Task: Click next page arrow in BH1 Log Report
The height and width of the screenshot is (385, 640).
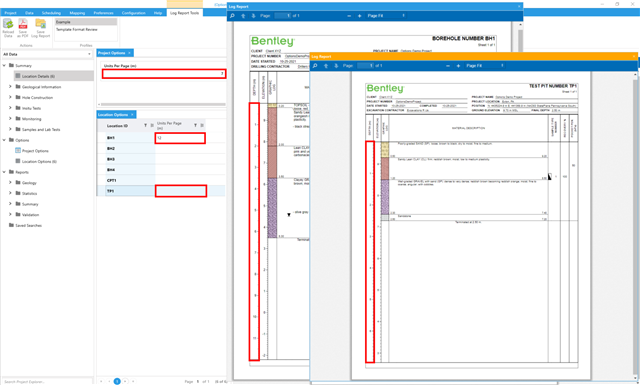Action: [253, 16]
